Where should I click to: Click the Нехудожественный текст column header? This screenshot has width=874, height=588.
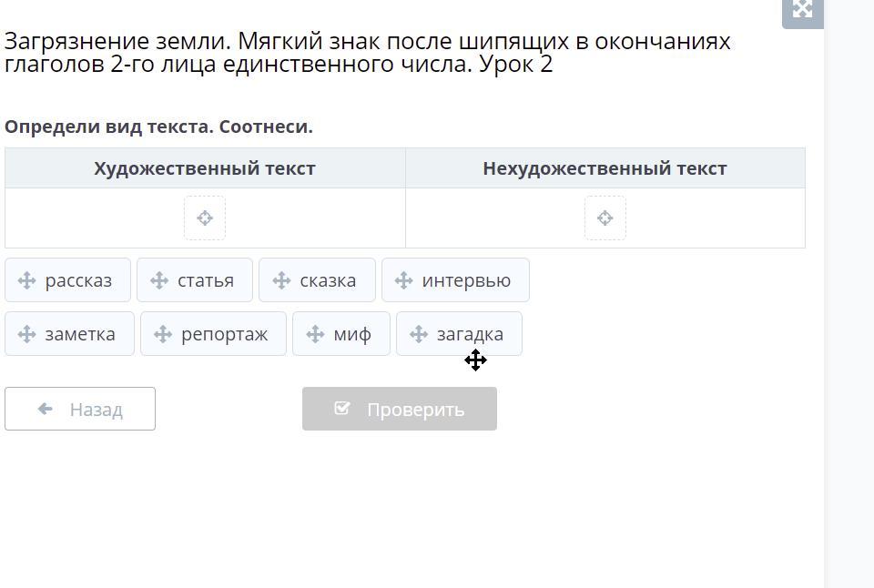point(605,168)
